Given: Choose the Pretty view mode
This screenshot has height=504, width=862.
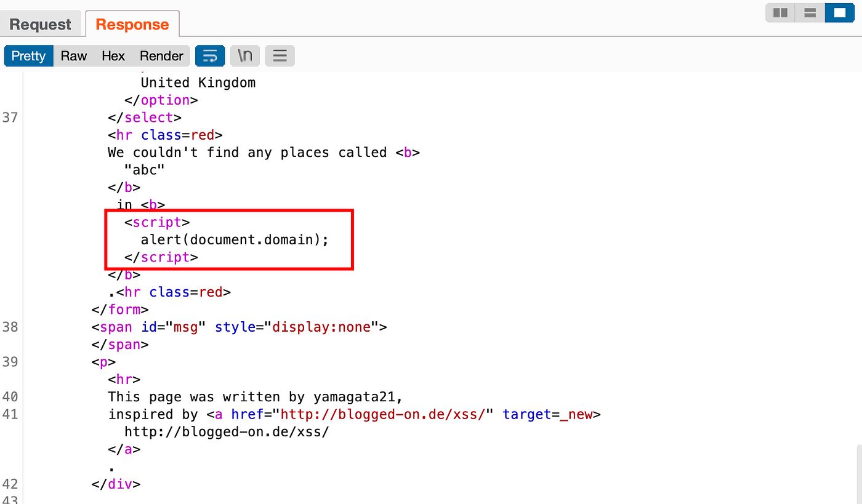Looking at the screenshot, I should 28,56.
